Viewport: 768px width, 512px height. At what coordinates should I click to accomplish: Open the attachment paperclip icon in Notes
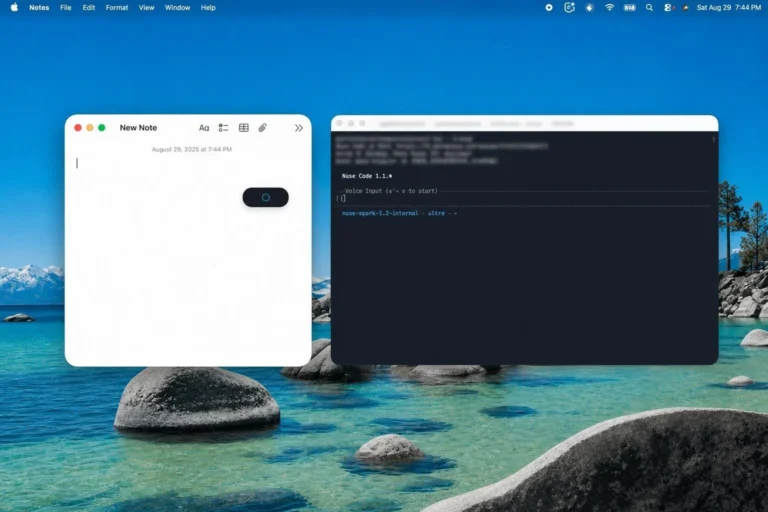coord(263,128)
